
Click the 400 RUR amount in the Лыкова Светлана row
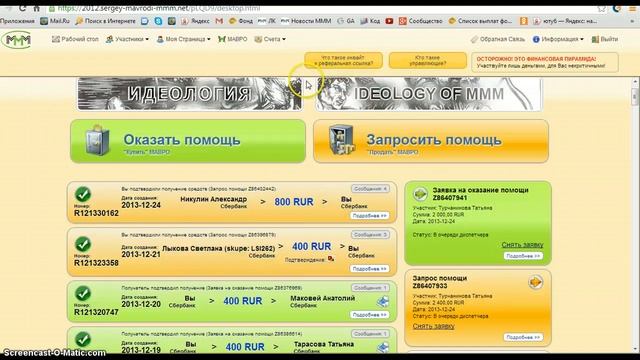(311, 247)
